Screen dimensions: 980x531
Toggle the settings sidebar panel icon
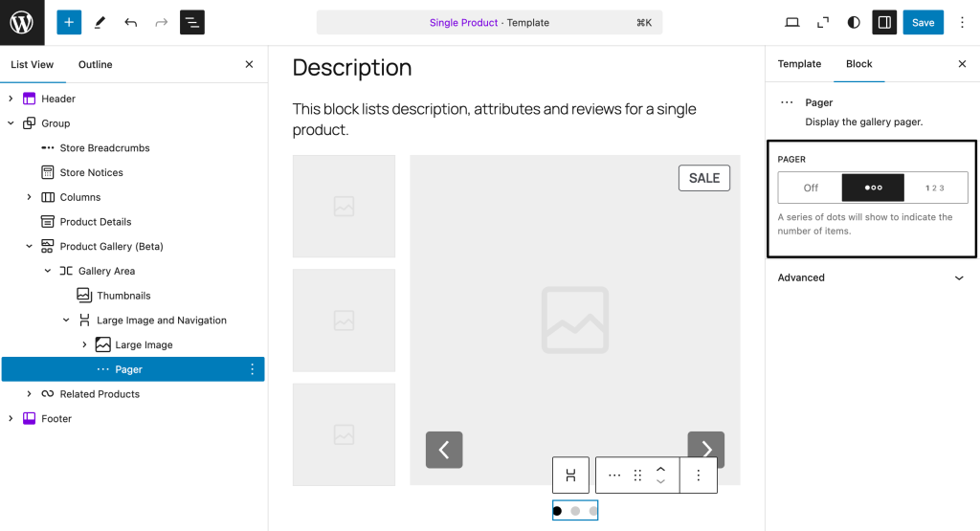(x=884, y=22)
